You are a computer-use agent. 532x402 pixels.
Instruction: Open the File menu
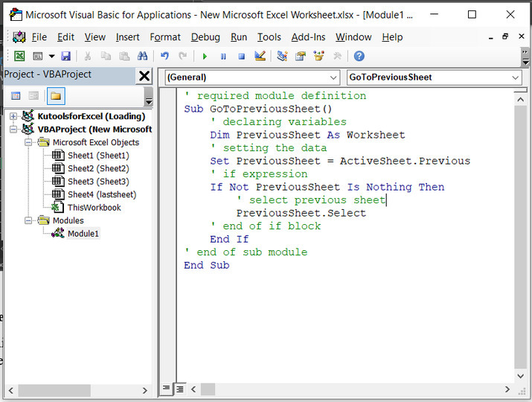tap(39, 37)
